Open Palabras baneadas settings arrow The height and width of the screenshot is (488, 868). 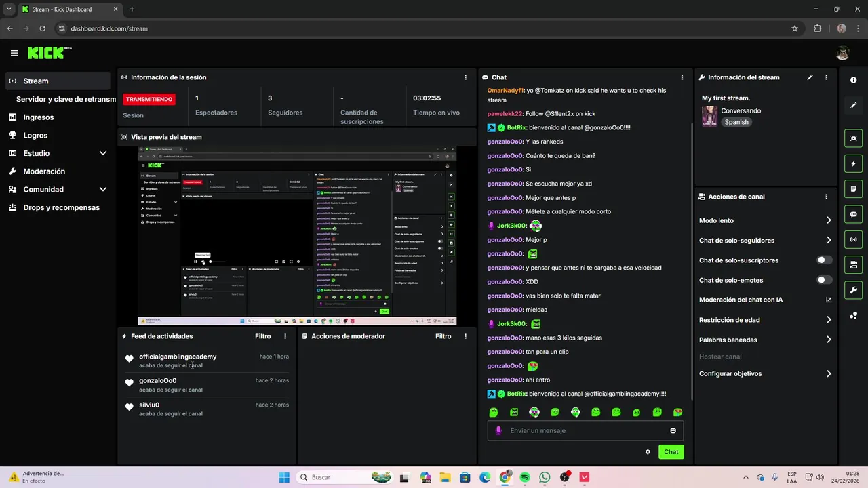point(829,340)
